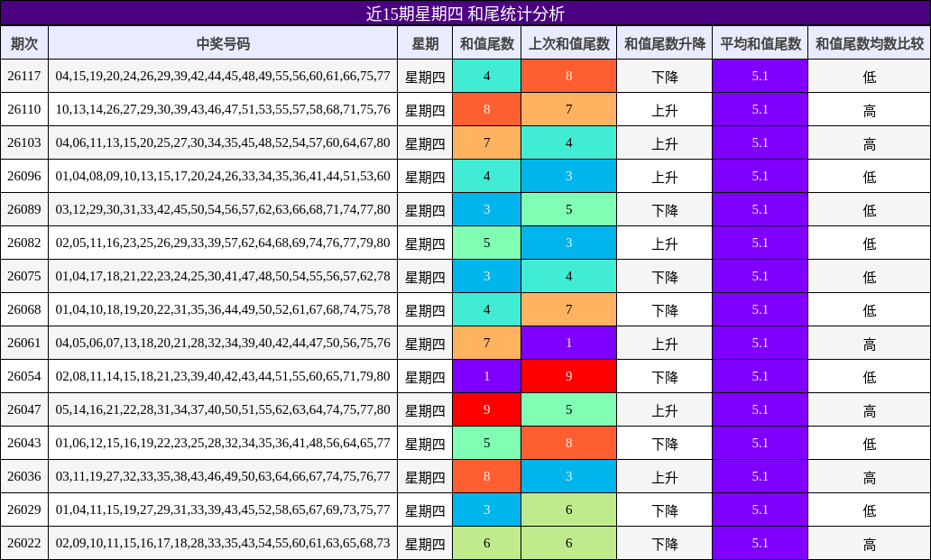Click the red 和值尾数 cell 9 in row 26047

pos(487,409)
